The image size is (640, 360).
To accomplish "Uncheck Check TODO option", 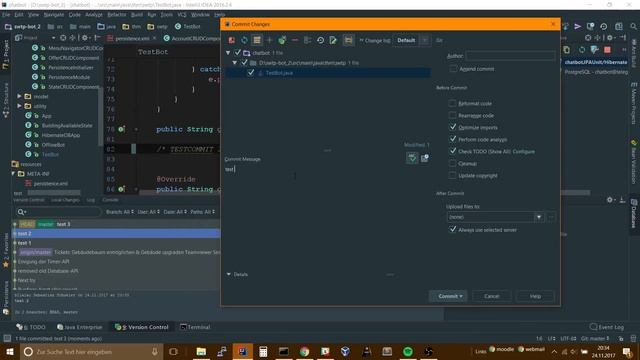I will point(452,151).
